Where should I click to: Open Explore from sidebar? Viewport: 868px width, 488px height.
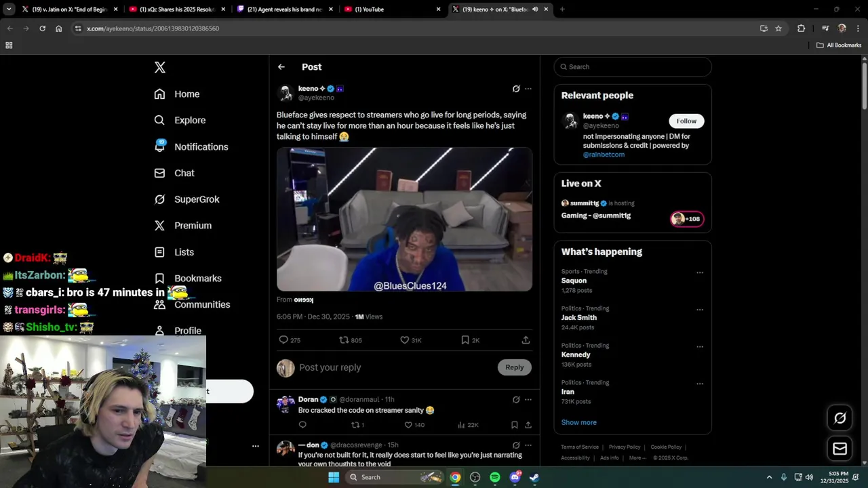[180, 121]
